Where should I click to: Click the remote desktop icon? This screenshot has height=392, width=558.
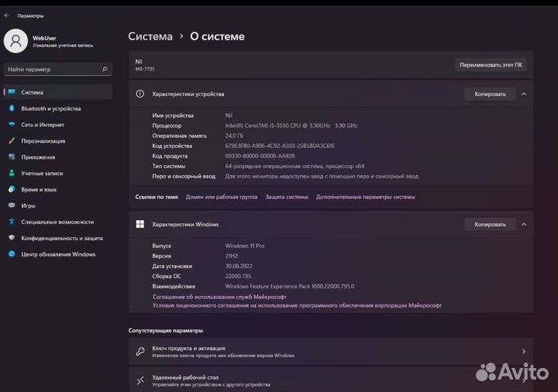(x=140, y=380)
